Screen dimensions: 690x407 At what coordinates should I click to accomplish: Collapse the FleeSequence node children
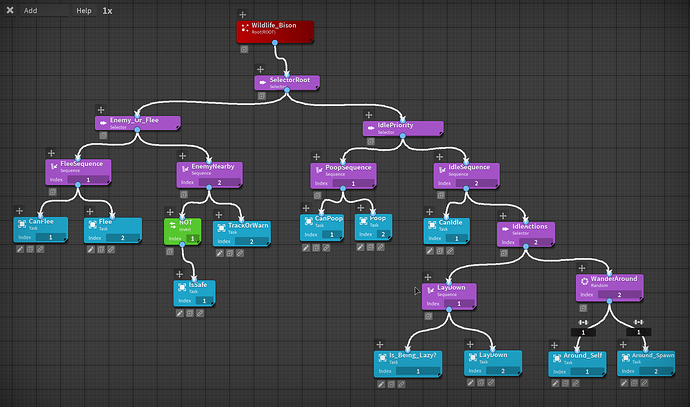click(52, 192)
